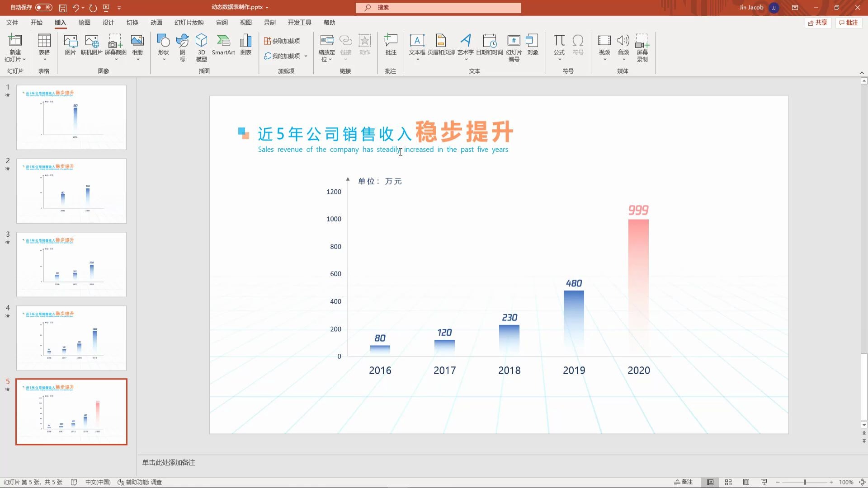The image size is (868, 488).
Task: Start Screen Recording (屏幕录制)
Action: 642,48
